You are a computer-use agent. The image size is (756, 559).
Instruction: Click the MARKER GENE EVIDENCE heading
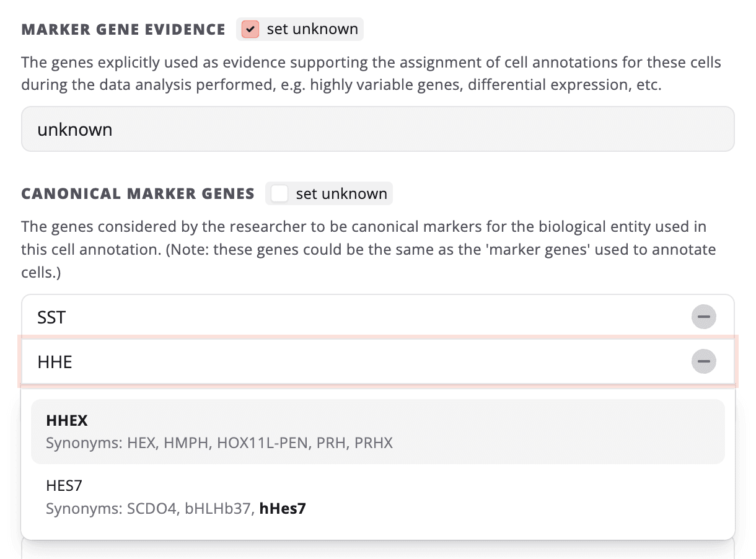123,29
